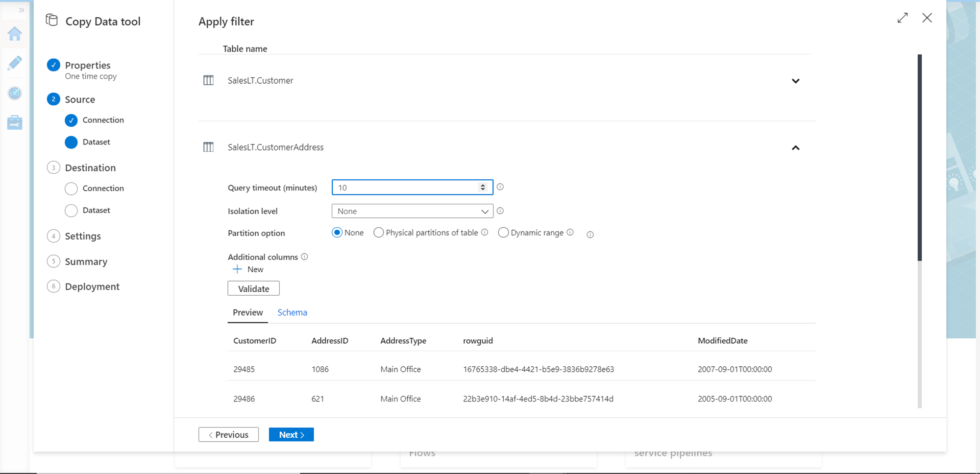Click the Next button

[291, 434]
